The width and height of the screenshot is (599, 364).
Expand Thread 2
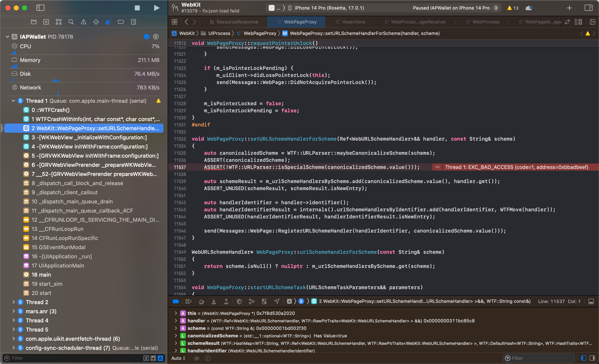[13, 302]
